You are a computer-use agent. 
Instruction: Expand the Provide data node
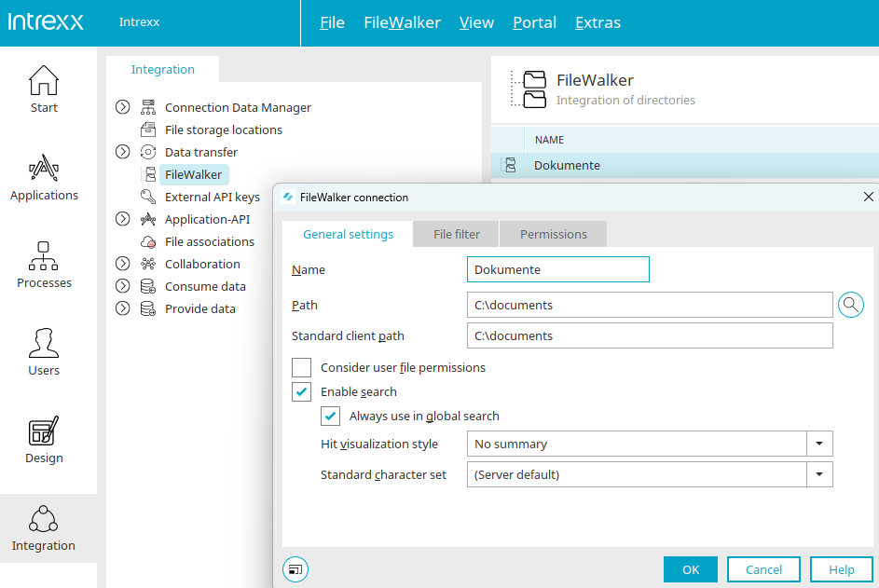(x=123, y=308)
